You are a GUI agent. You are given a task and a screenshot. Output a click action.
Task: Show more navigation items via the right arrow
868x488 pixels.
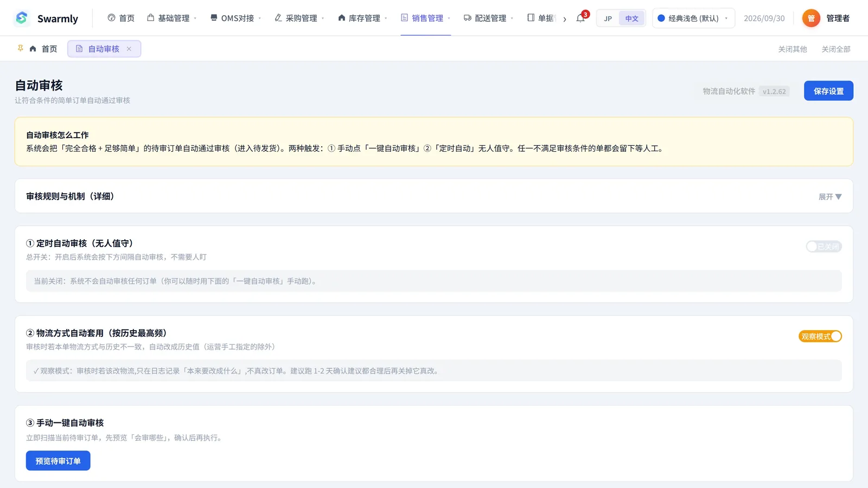(565, 19)
